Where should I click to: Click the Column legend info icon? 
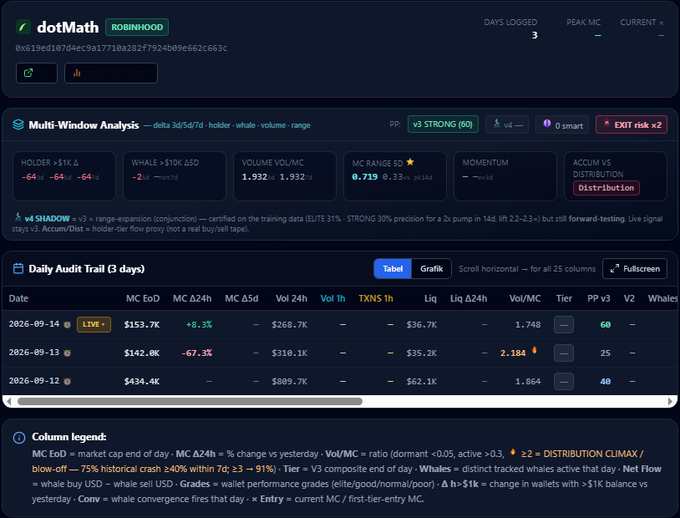click(x=19, y=438)
